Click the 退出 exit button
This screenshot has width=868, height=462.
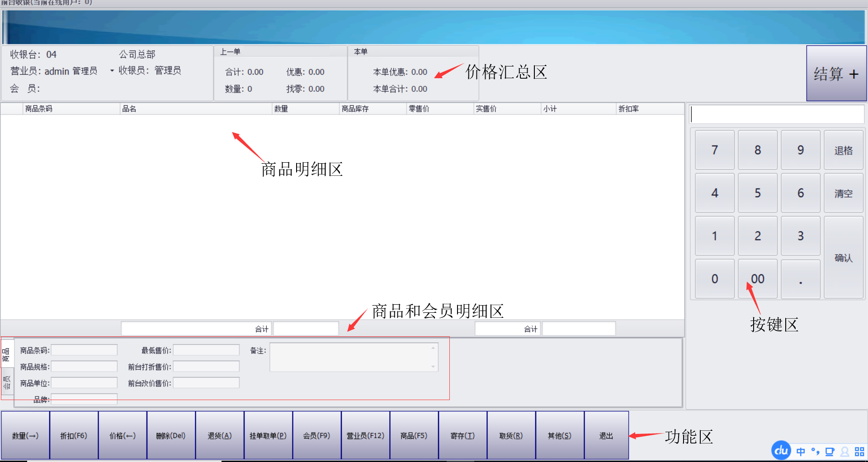coord(607,435)
